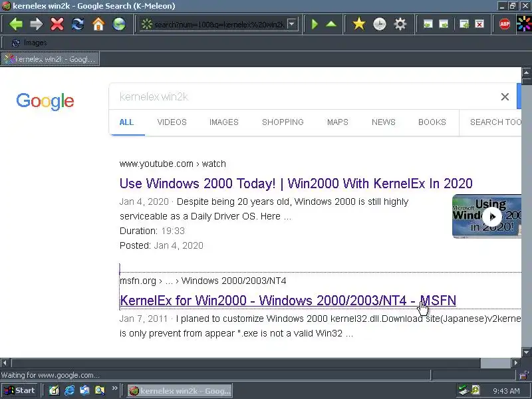Click the green Go play arrow
This screenshot has width=532, height=399.
coord(315,24)
